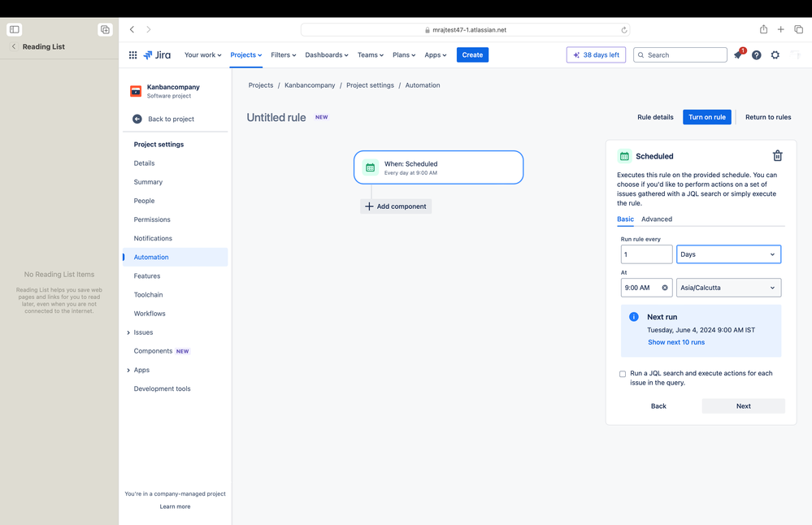Expand the Issues settings section
Screen dimensions: 812x525
coord(128,332)
